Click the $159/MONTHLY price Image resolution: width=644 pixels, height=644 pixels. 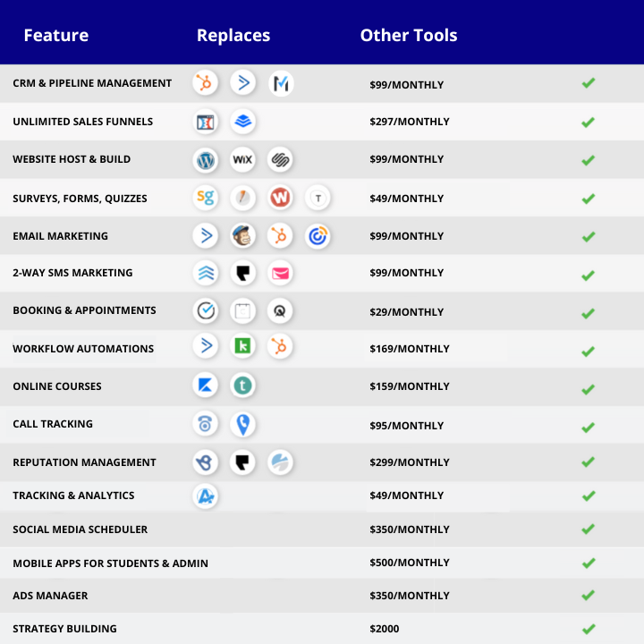[410, 386]
